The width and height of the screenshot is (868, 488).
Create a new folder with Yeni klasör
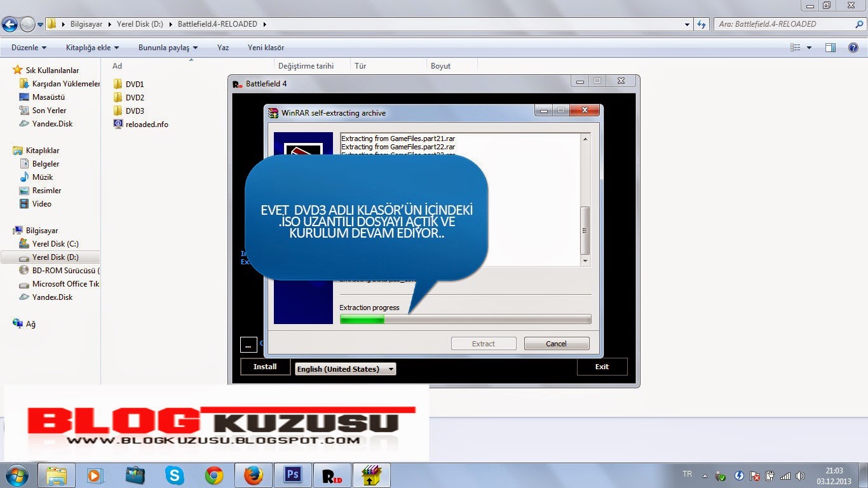tap(266, 48)
